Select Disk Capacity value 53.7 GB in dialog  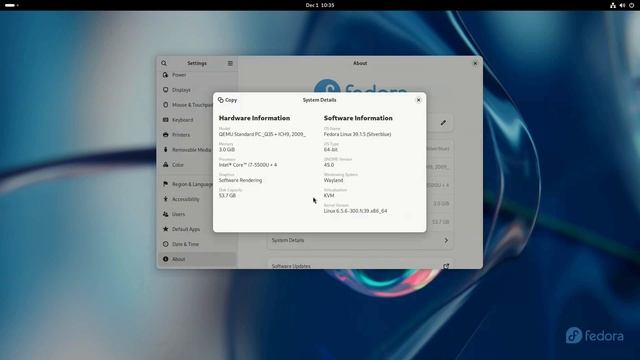[x=227, y=196]
